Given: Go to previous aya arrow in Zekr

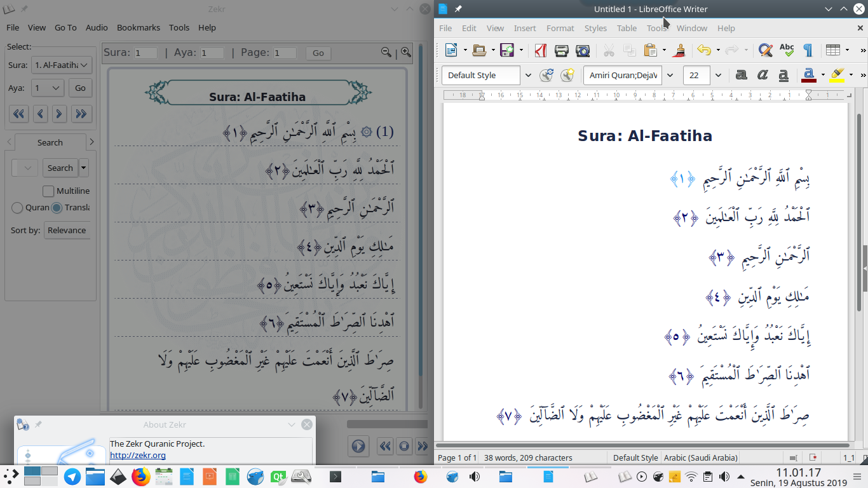Looking at the screenshot, I should click(40, 114).
